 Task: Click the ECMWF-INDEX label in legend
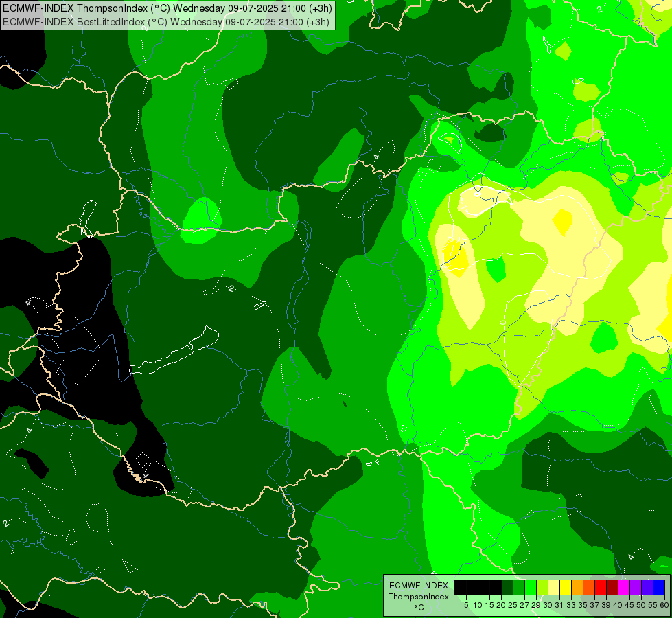pos(419,586)
